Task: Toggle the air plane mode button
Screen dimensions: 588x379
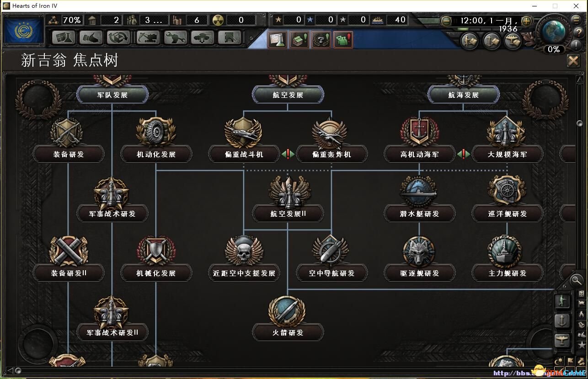Action: 562,341
